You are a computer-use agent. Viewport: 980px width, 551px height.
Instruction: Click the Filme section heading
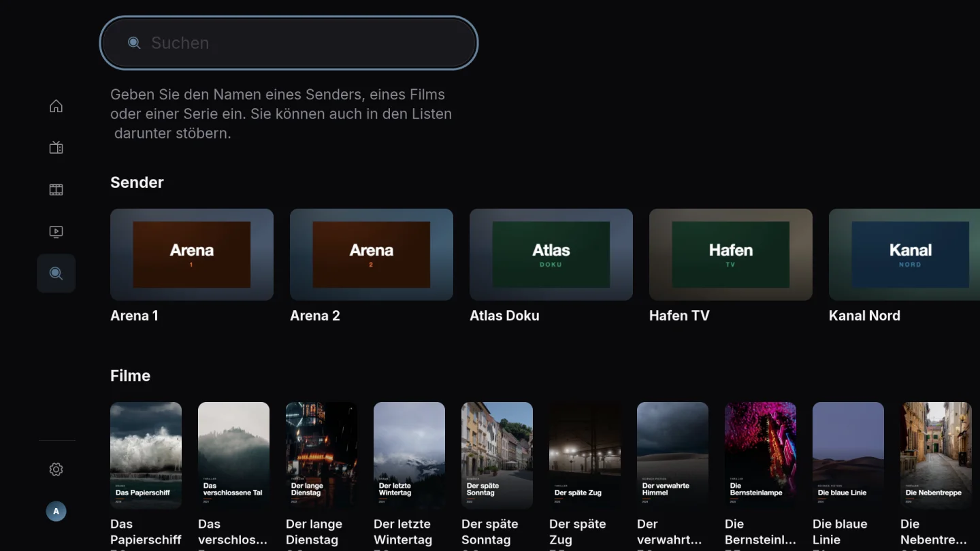pyautogui.click(x=130, y=375)
